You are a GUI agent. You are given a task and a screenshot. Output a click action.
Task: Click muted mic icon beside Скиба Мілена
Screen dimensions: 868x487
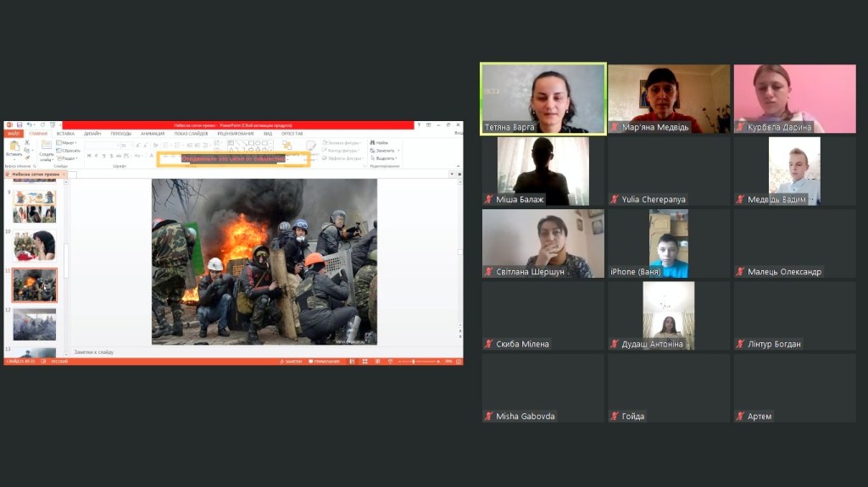click(x=488, y=345)
